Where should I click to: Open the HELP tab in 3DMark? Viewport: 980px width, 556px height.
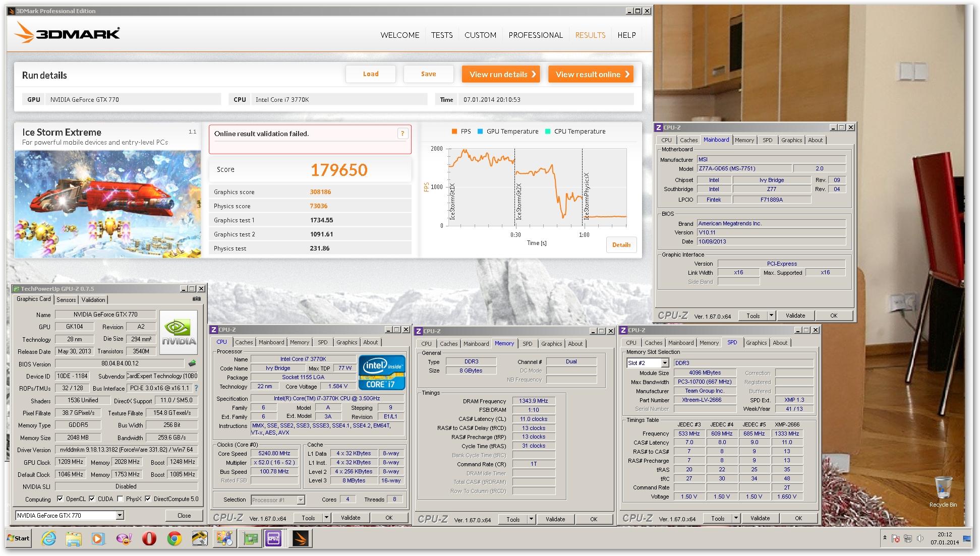point(626,35)
